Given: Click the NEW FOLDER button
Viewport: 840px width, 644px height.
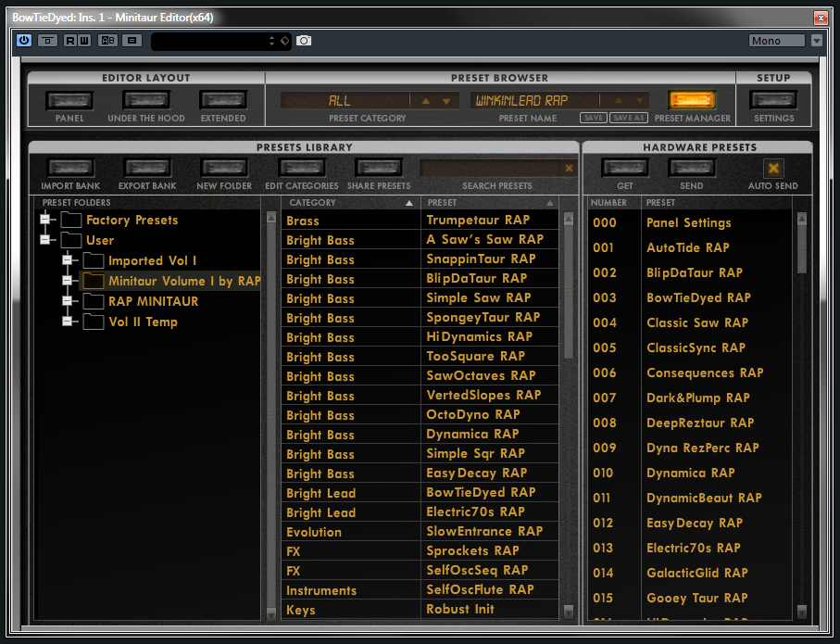Looking at the screenshot, I should point(224,169).
